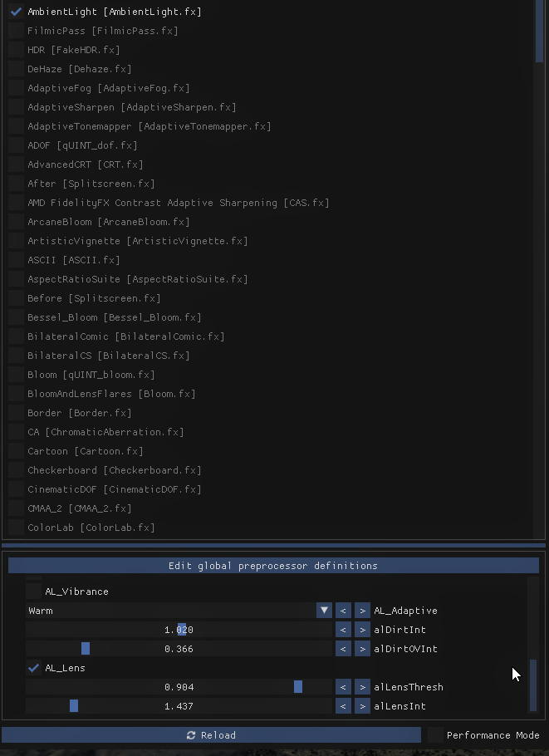Viewport: 549px width, 756px height.
Task: Uncheck the AL_Lens option
Action: [x=33, y=668]
